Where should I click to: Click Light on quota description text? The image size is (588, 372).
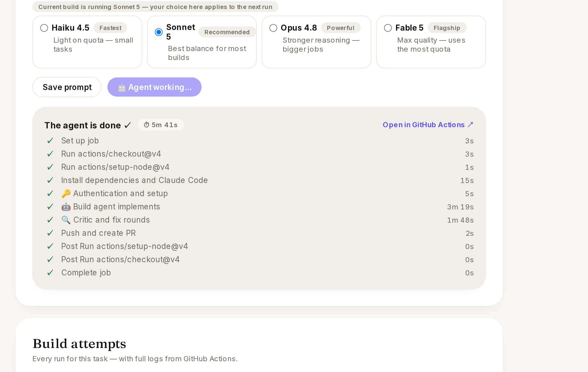point(93,45)
